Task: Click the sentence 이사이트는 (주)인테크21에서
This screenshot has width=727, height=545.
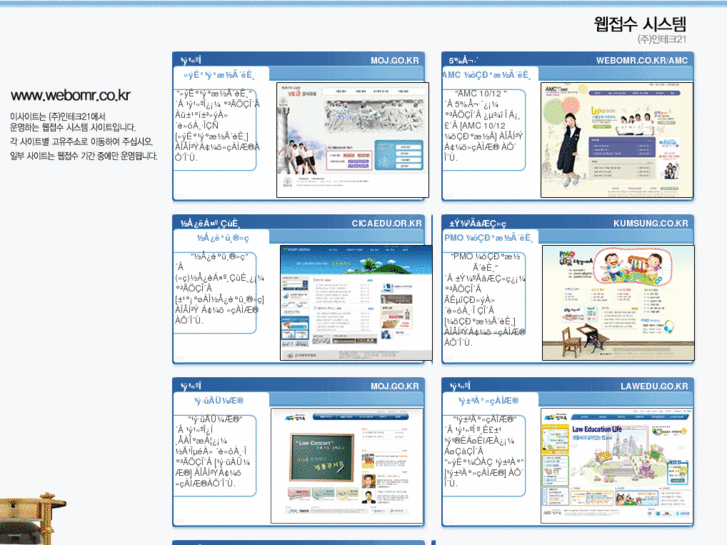Action: point(57,116)
